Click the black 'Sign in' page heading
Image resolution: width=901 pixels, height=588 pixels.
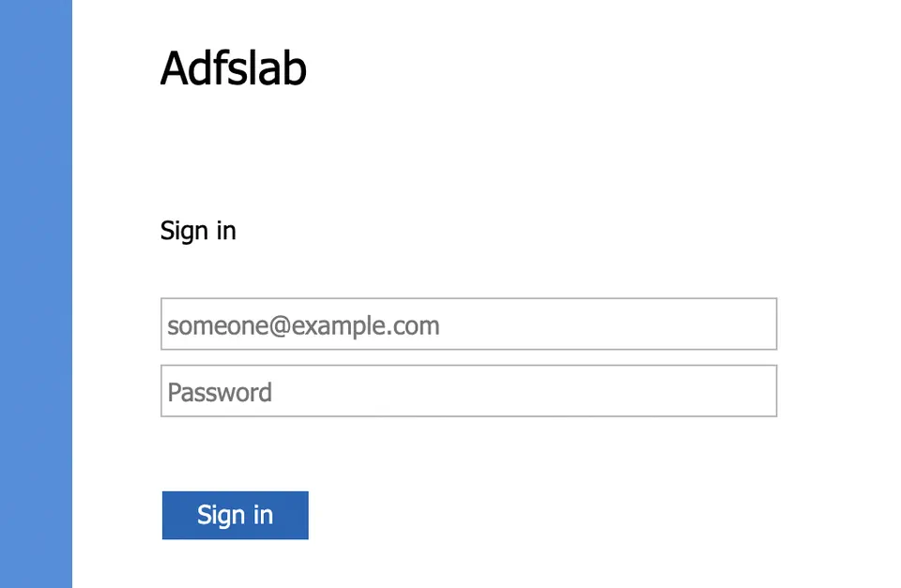coord(198,232)
